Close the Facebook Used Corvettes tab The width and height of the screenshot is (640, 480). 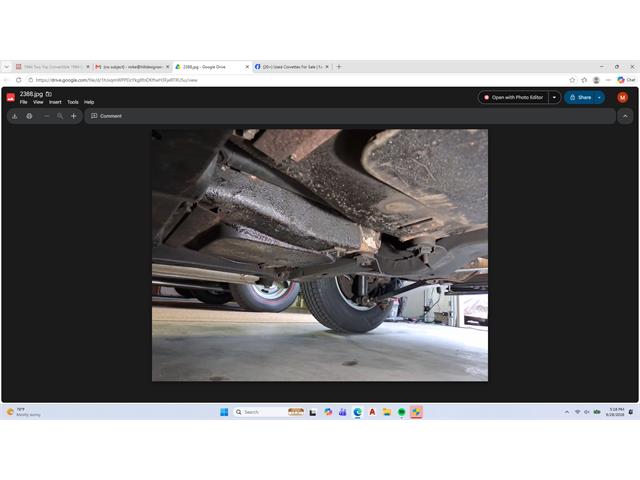[327, 67]
